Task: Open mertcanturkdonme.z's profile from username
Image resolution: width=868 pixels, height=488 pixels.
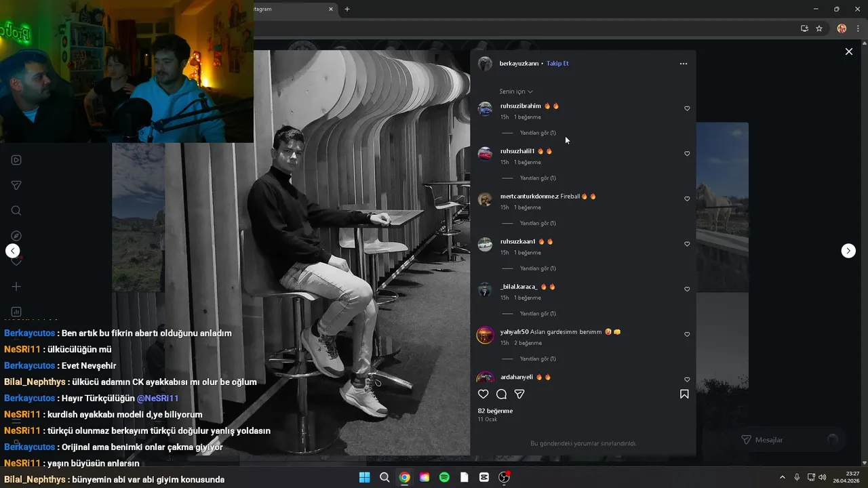Action: (530, 197)
